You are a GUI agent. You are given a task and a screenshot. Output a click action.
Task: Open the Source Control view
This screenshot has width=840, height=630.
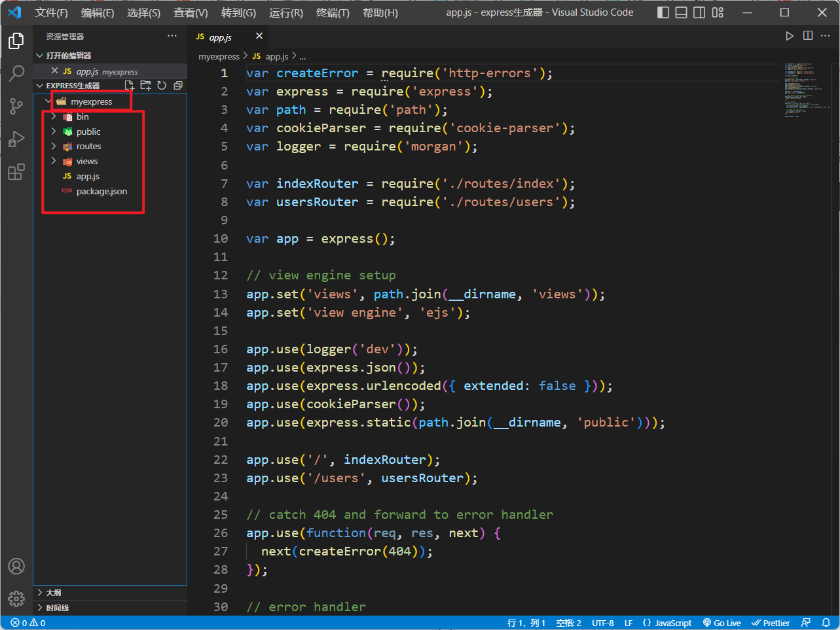[16, 106]
